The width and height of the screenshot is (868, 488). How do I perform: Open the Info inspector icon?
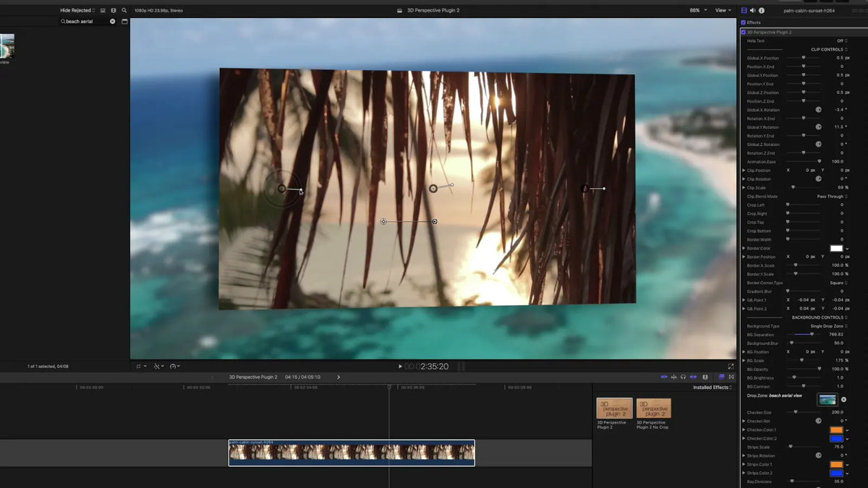pos(762,10)
